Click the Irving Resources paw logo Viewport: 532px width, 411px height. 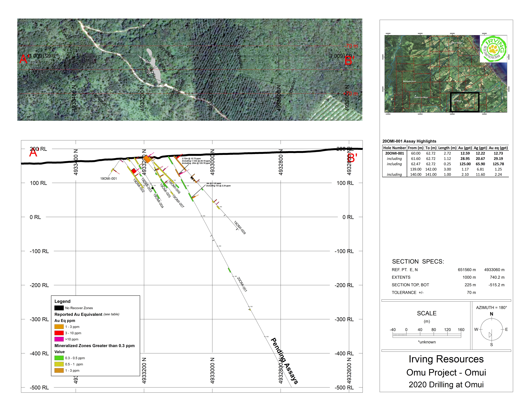point(493,49)
